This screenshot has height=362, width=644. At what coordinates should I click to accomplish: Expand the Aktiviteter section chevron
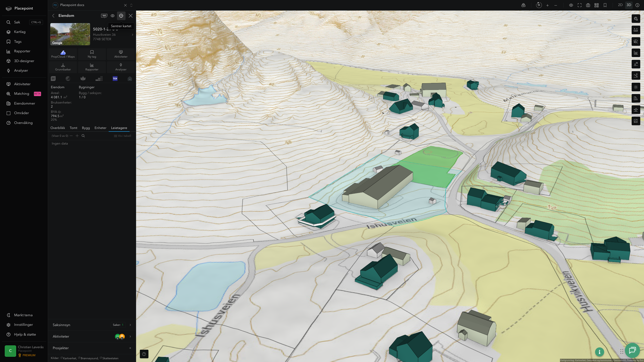tap(130, 336)
